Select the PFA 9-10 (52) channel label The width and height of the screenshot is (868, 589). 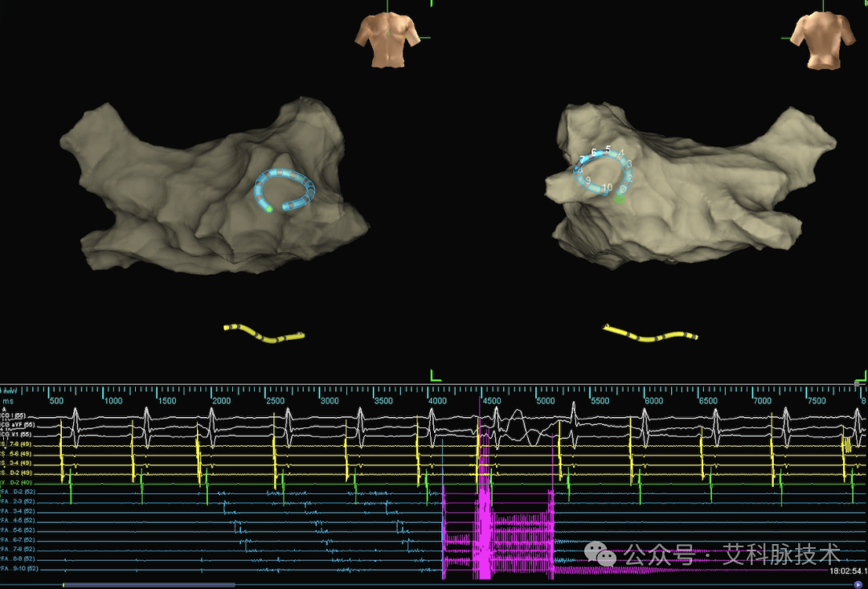pyautogui.click(x=18, y=569)
